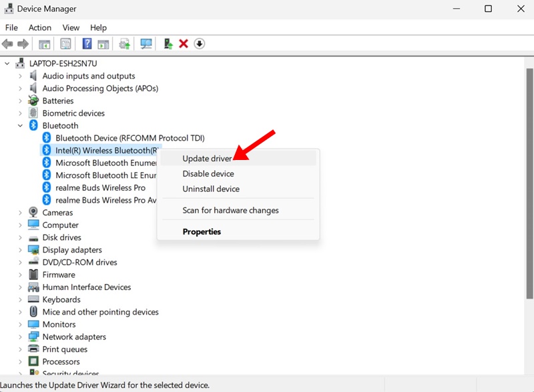
Task: Click the Network adapters icon
Action: point(33,337)
